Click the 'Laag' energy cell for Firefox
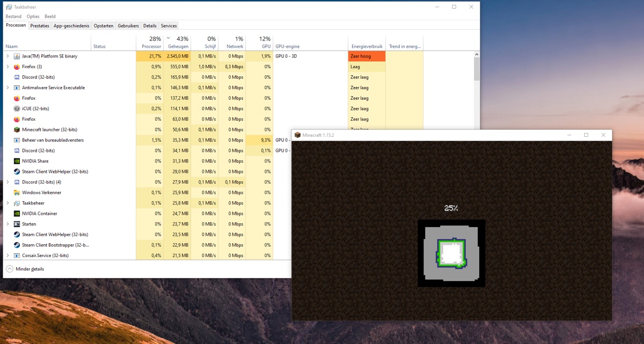The image size is (644, 344). tap(367, 67)
